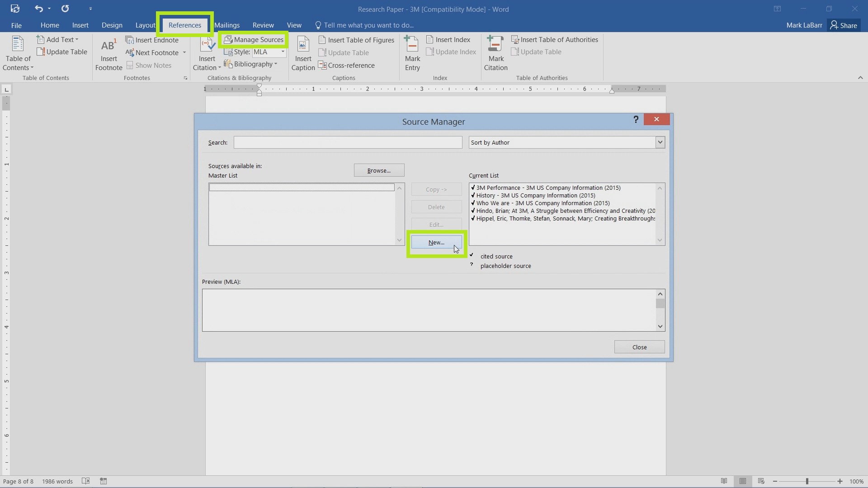
Task: Expand the Sort by Author dropdown
Action: (x=660, y=142)
